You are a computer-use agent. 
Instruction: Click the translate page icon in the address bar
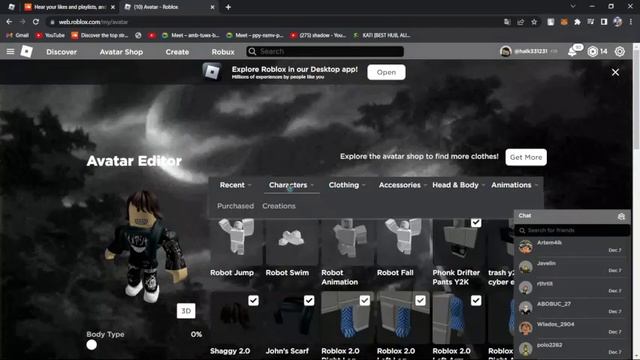pos(507,22)
